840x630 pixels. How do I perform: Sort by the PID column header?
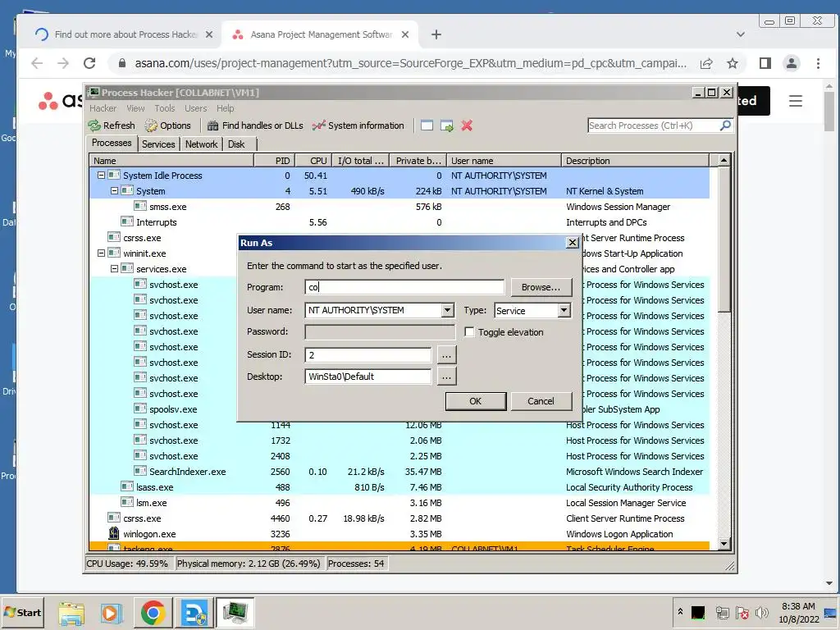pos(274,160)
